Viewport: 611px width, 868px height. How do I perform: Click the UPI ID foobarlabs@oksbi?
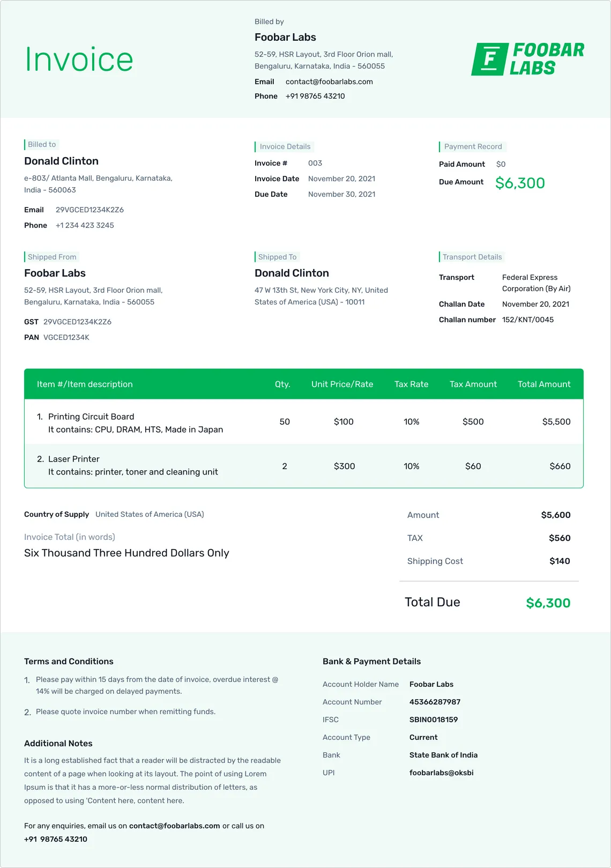(x=441, y=773)
